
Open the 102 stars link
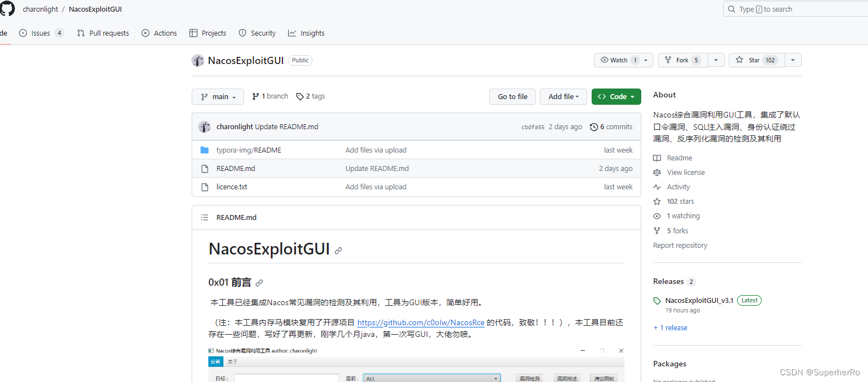tap(674, 201)
